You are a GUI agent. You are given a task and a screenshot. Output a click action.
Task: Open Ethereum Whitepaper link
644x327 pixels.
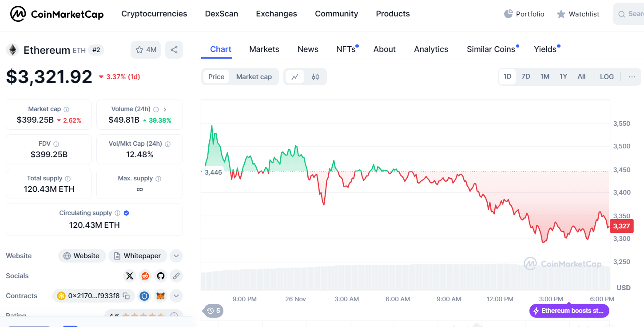[138, 256]
